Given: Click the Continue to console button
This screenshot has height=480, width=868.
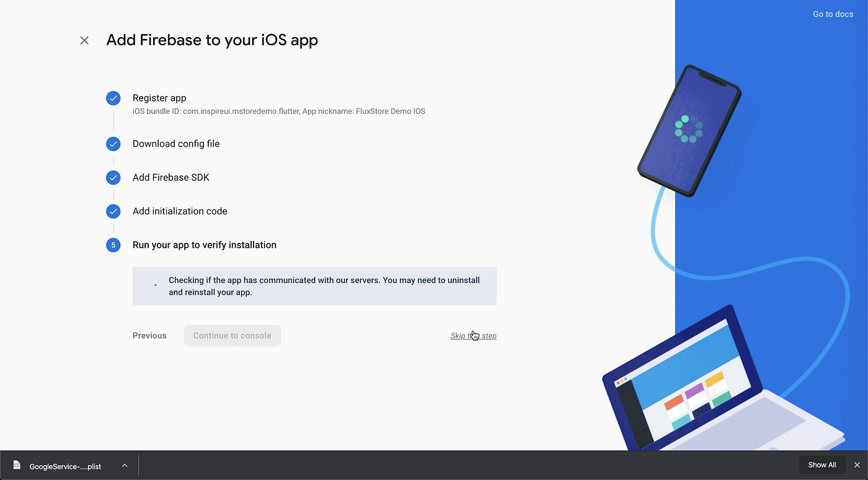Looking at the screenshot, I should click(x=232, y=336).
